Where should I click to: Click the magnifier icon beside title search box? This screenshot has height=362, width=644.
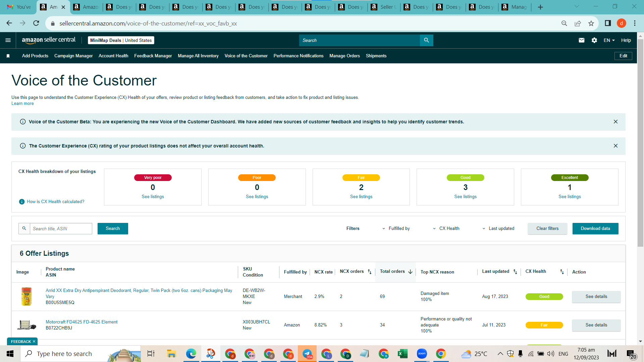(24, 229)
